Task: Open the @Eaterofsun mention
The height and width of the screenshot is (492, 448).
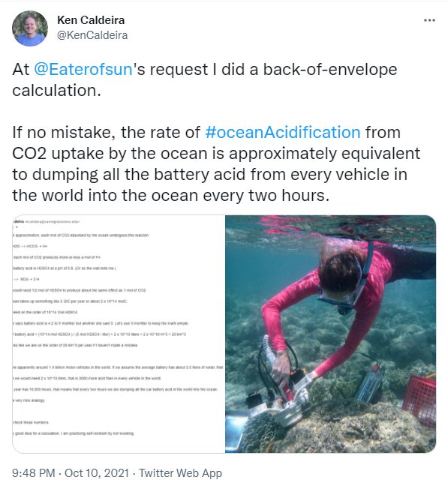Action: [83, 69]
